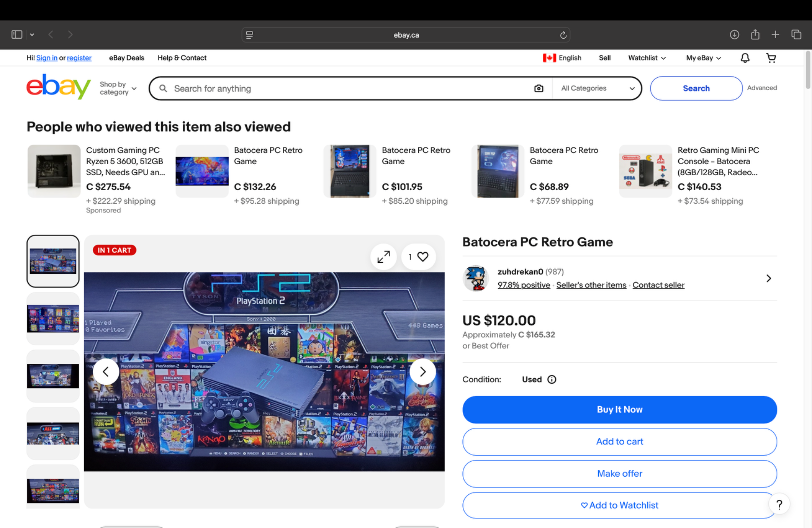
Task: Expand the product image to fullscreen
Action: [383, 257]
